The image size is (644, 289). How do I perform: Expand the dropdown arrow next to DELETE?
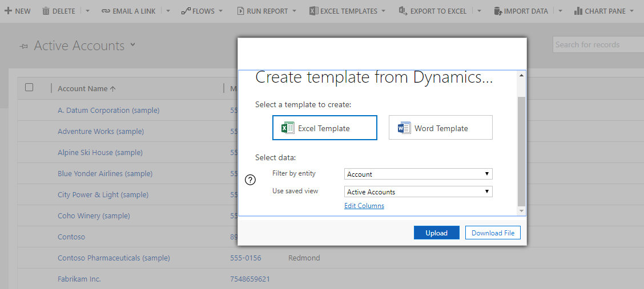[x=87, y=11]
